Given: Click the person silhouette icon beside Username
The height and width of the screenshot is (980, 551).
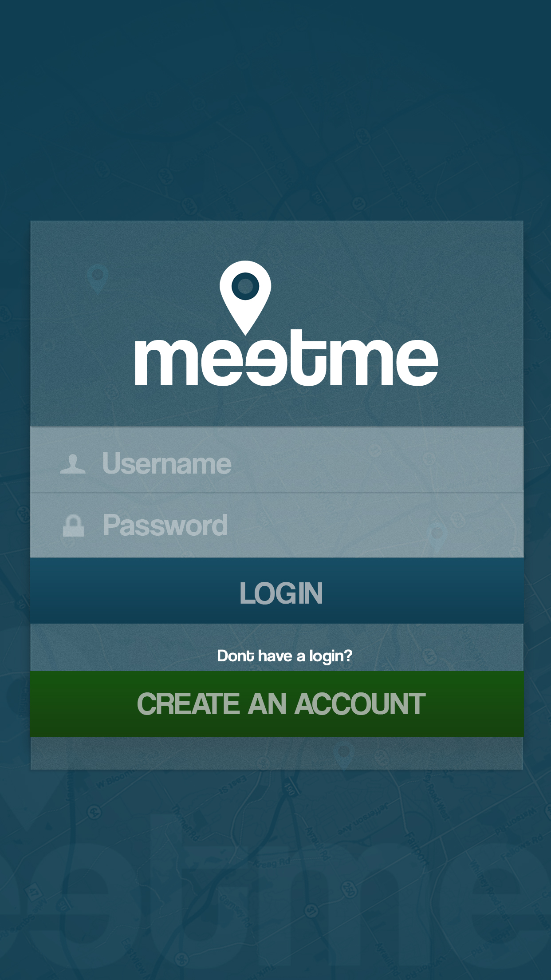Looking at the screenshot, I should pos(73,464).
